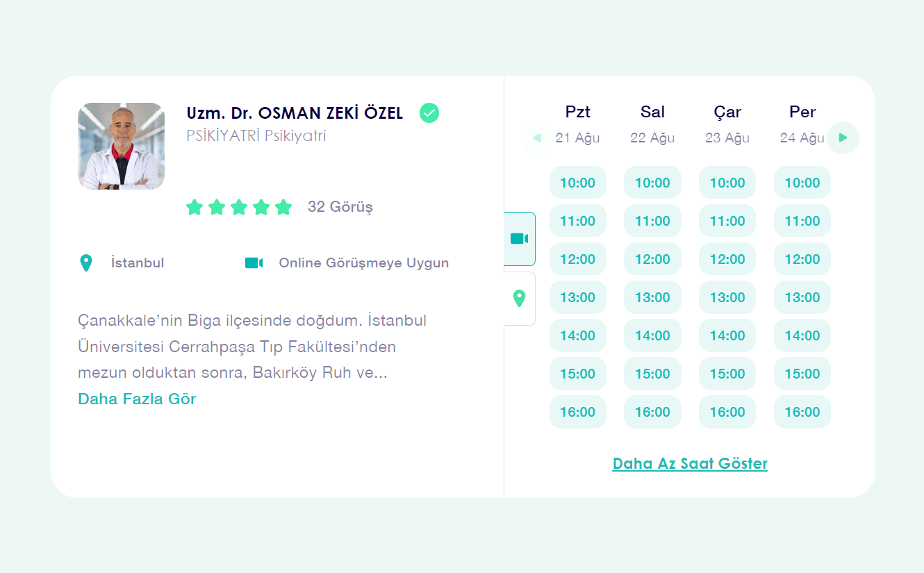Screen dimensions: 924x573
Task: Pick 16:00 slot on Per 24 Ağu
Action: point(802,412)
